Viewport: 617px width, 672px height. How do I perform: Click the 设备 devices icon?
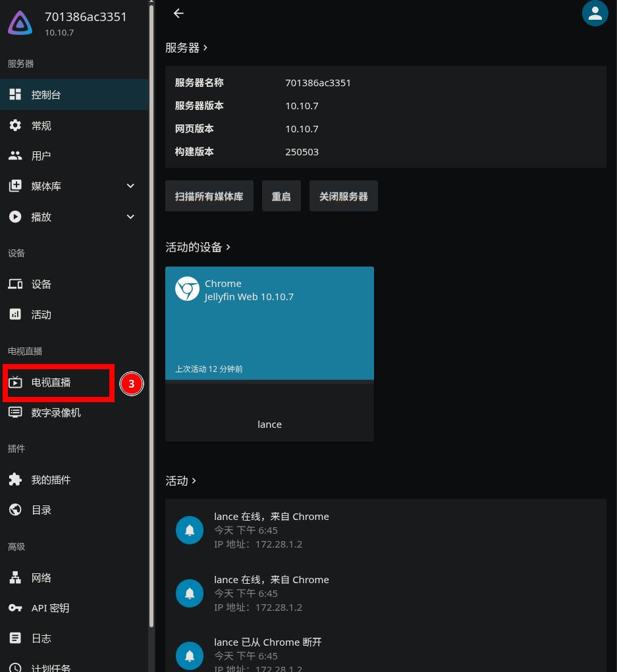click(15, 284)
